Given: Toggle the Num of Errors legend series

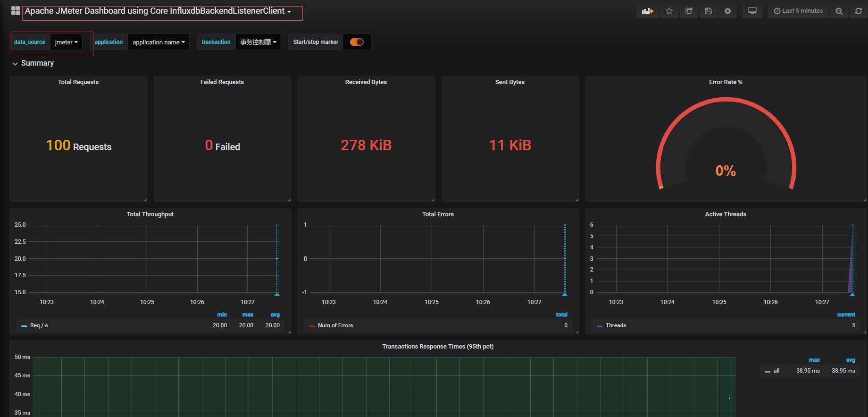Looking at the screenshot, I should [x=335, y=325].
